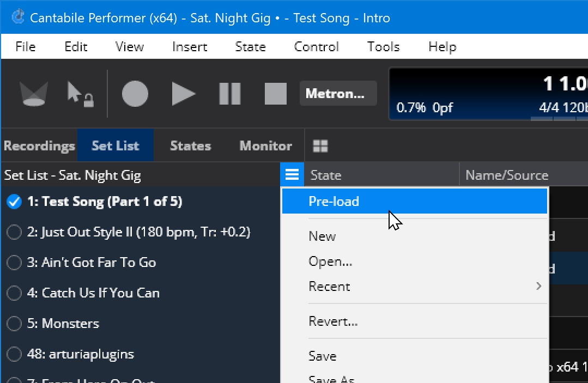The height and width of the screenshot is (383, 588).
Task: Switch to the Recordings tab
Action: tap(39, 145)
